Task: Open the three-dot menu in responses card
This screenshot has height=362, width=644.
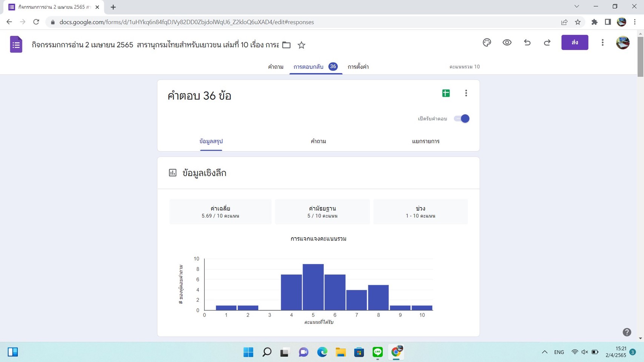Action: [466, 93]
